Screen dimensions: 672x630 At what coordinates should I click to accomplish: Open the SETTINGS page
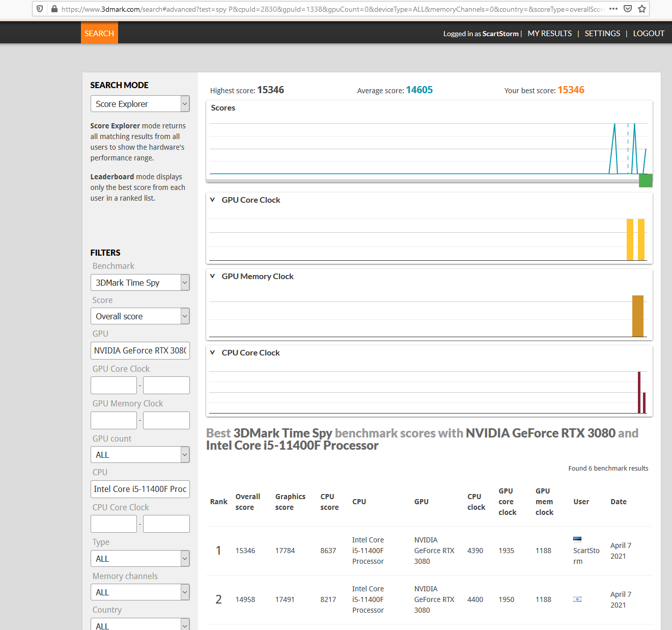click(602, 33)
